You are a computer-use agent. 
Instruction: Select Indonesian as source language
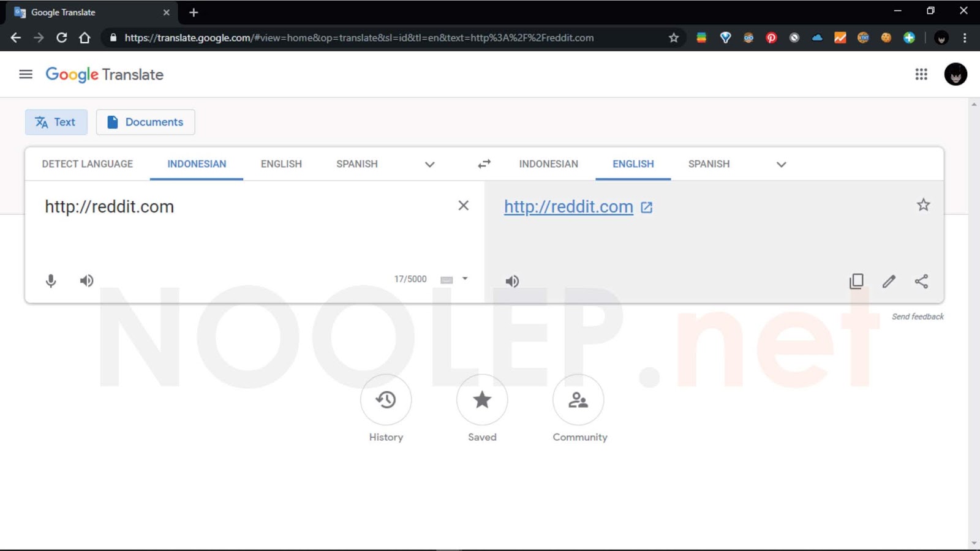(x=197, y=164)
